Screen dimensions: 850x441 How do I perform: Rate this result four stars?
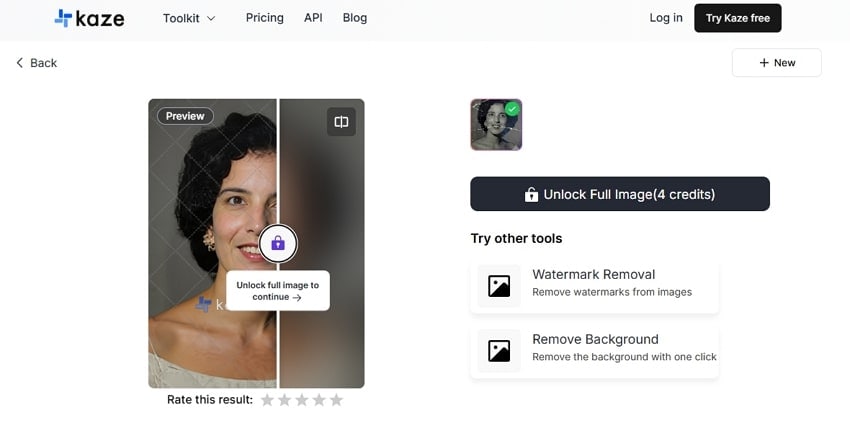point(319,400)
